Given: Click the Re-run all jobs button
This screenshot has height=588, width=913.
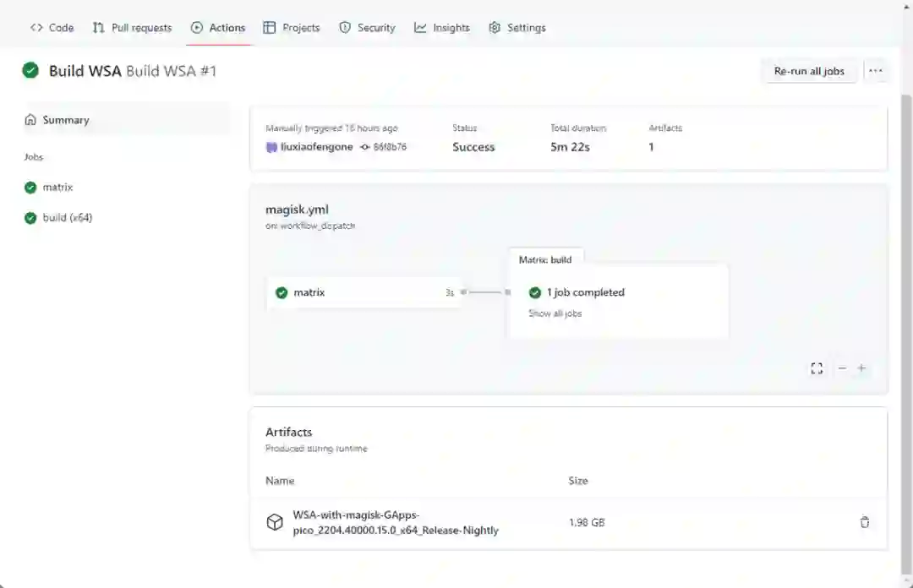Looking at the screenshot, I should 809,71.
